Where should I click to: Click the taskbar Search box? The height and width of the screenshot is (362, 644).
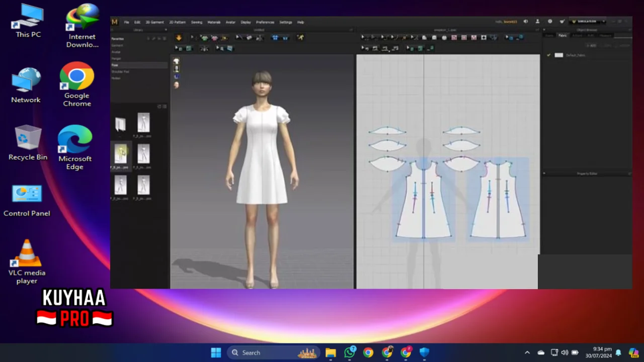(273, 352)
